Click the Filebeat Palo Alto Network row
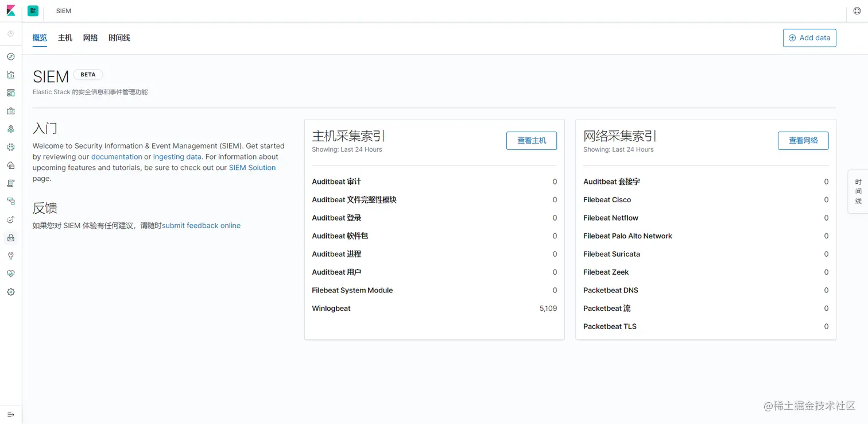The width and height of the screenshot is (868, 424). point(706,236)
